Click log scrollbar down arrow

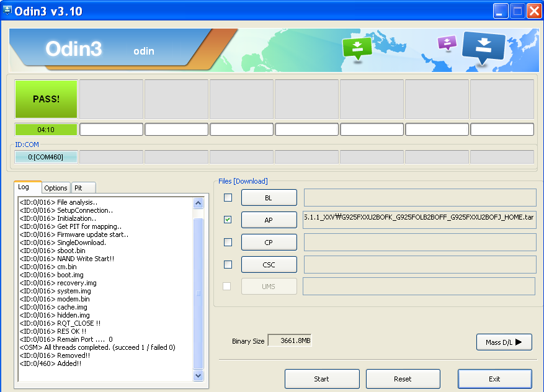[x=198, y=375]
